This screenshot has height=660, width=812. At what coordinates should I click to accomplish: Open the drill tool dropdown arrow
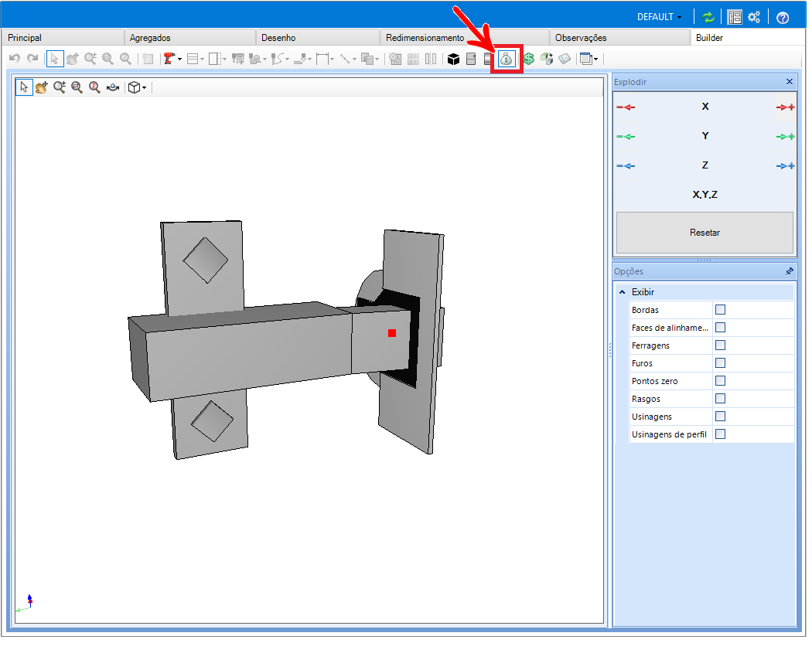pyautogui.click(x=179, y=59)
